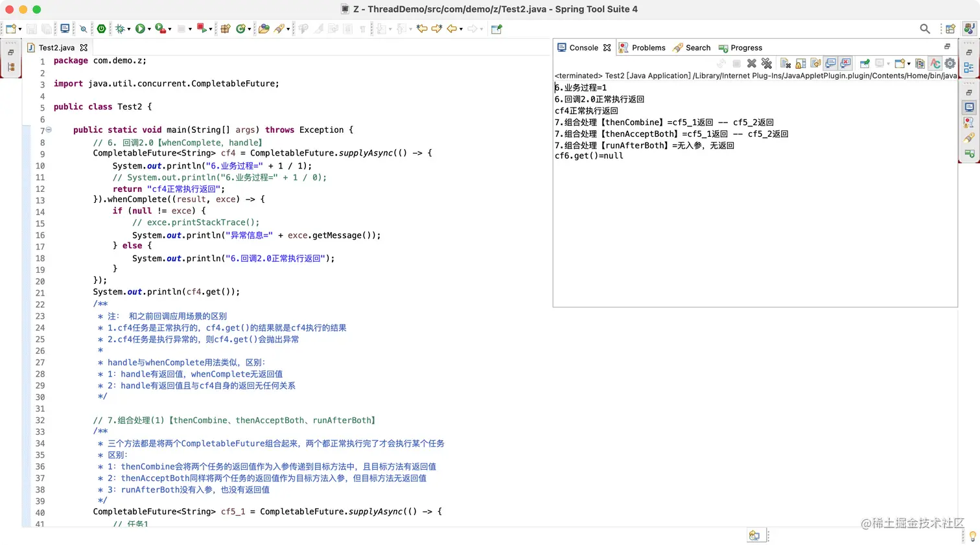Expand the External Tools dropdown arrow
This screenshot has width=980, height=545.
170,29
